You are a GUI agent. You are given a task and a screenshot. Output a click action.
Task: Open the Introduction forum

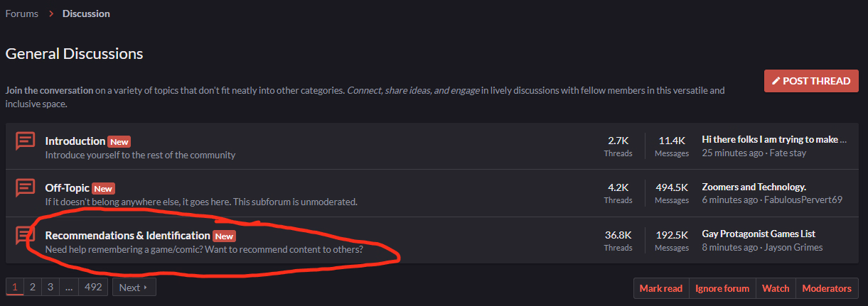75,141
